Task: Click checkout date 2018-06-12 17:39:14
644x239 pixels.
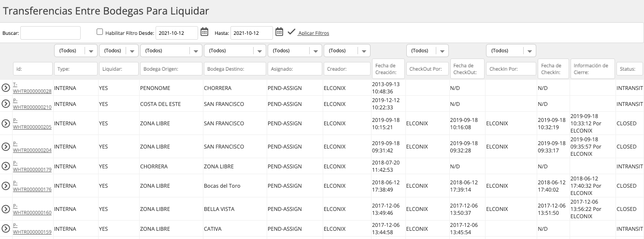Action: click(464, 186)
